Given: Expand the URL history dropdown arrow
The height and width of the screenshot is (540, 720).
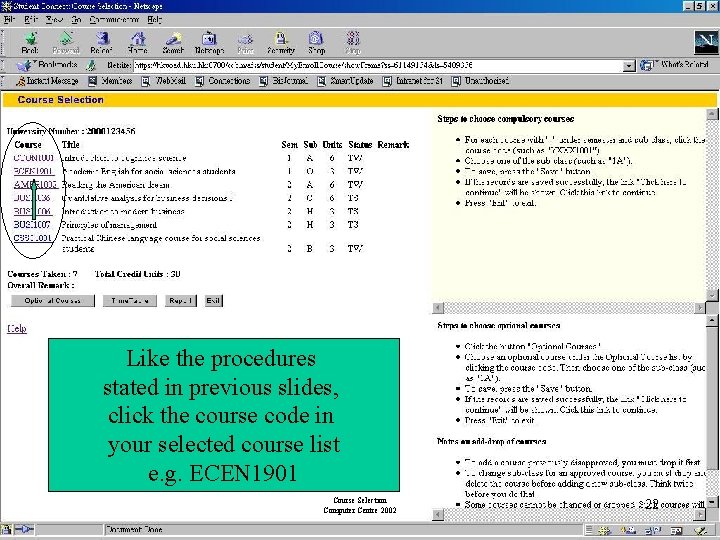Looking at the screenshot, I should [629, 66].
